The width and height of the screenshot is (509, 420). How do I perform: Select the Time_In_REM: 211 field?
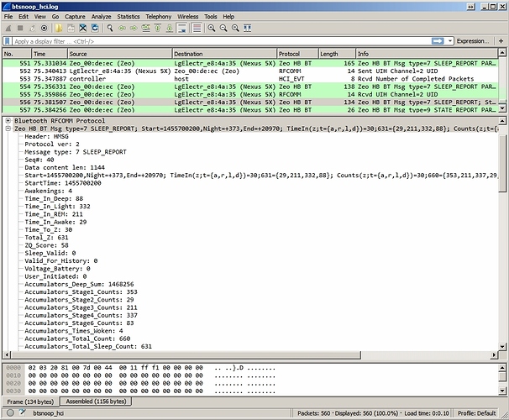click(x=54, y=214)
